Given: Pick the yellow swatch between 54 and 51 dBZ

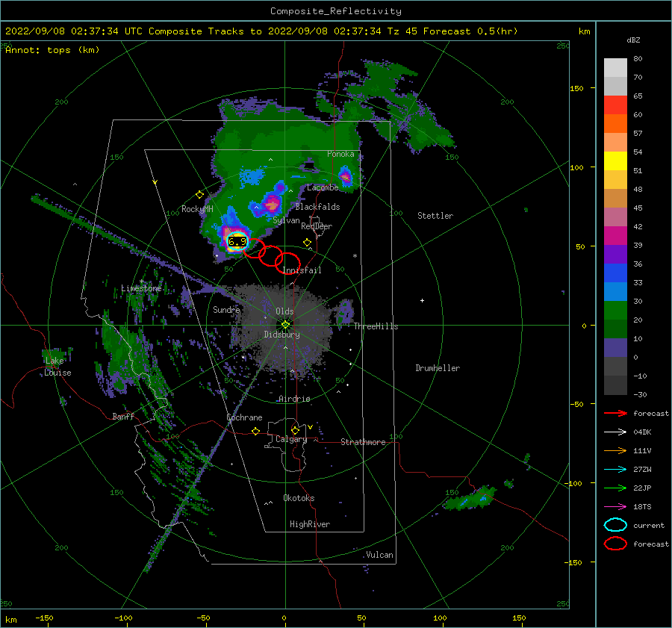Looking at the screenshot, I should point(615,161).
